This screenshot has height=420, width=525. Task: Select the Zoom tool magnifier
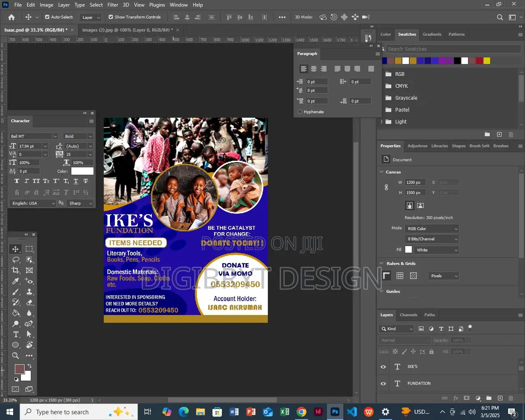(16, 356)
